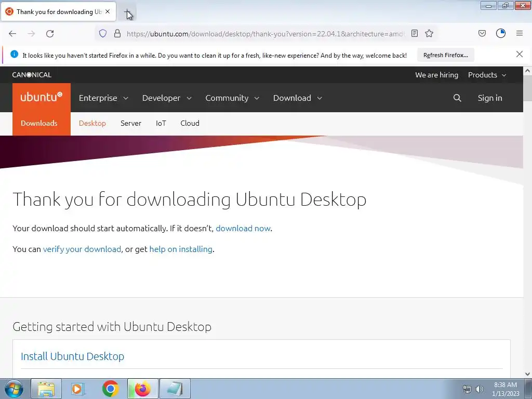This screenshot has height=399, width=532.
Task: Go back to the previous page
Action: tap(12, 34)
